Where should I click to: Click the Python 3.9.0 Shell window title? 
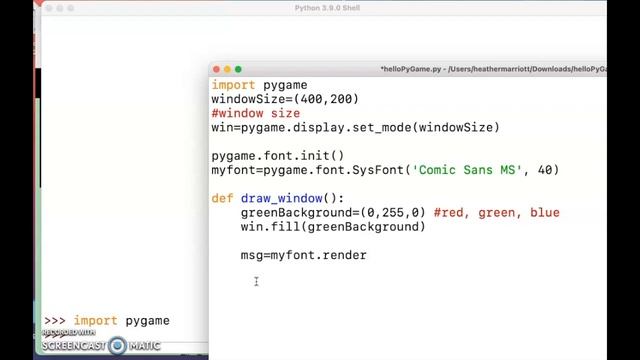327,8
